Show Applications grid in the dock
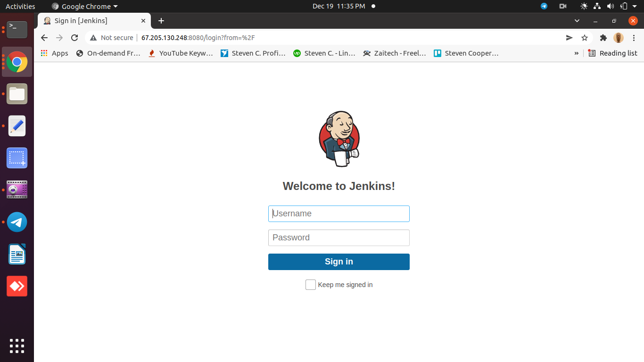 point(17,346)
